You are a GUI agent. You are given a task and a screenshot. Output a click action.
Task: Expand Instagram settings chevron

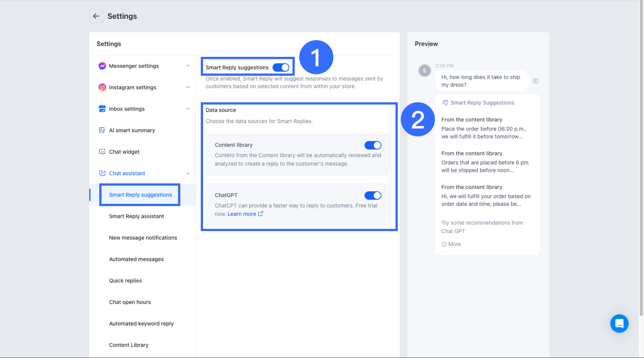click(188, 87)
